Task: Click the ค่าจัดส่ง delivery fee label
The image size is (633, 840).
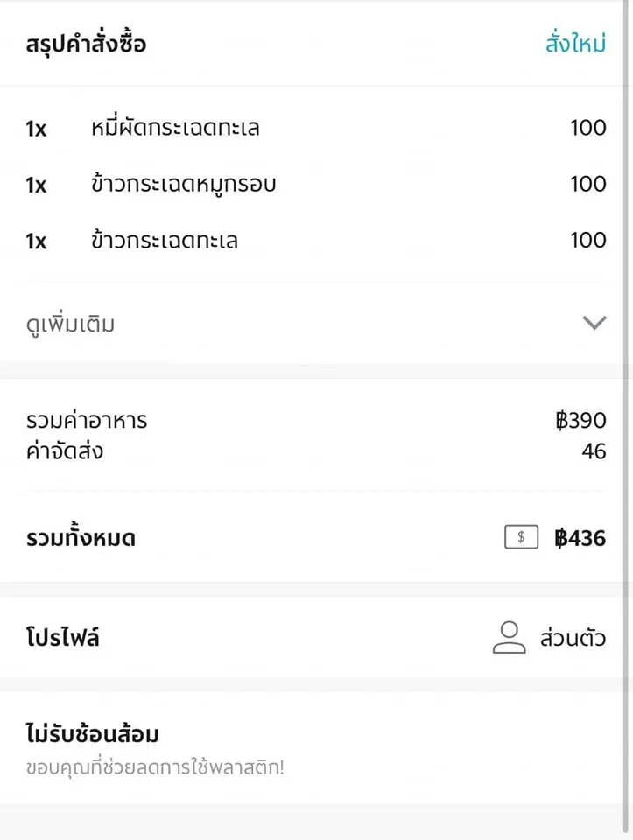Action: pyautogui.click(x=65, y=452)
